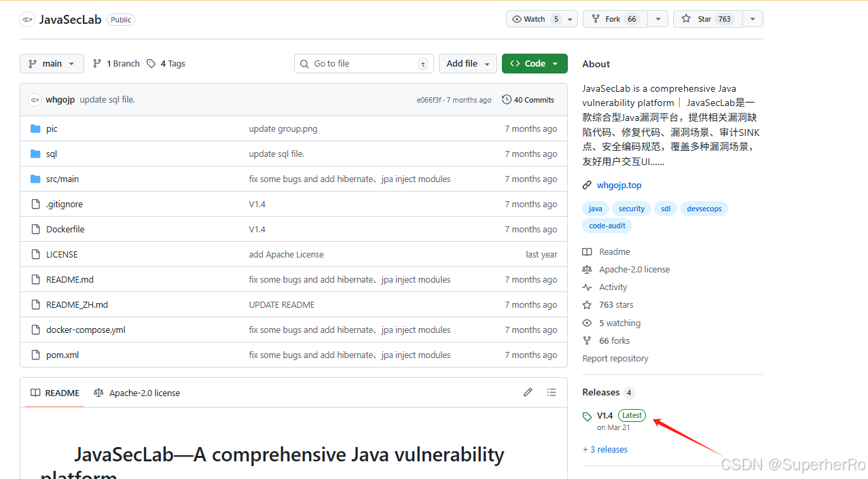The image size is (868, 479).
Task: Open the whgojp.top website link
Action: (619, 185)
